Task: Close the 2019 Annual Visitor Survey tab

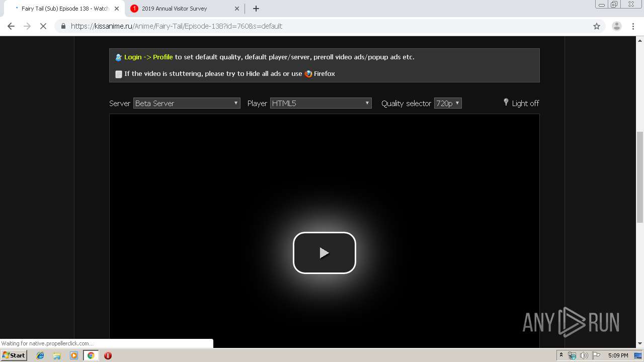Action: (237, 9)
